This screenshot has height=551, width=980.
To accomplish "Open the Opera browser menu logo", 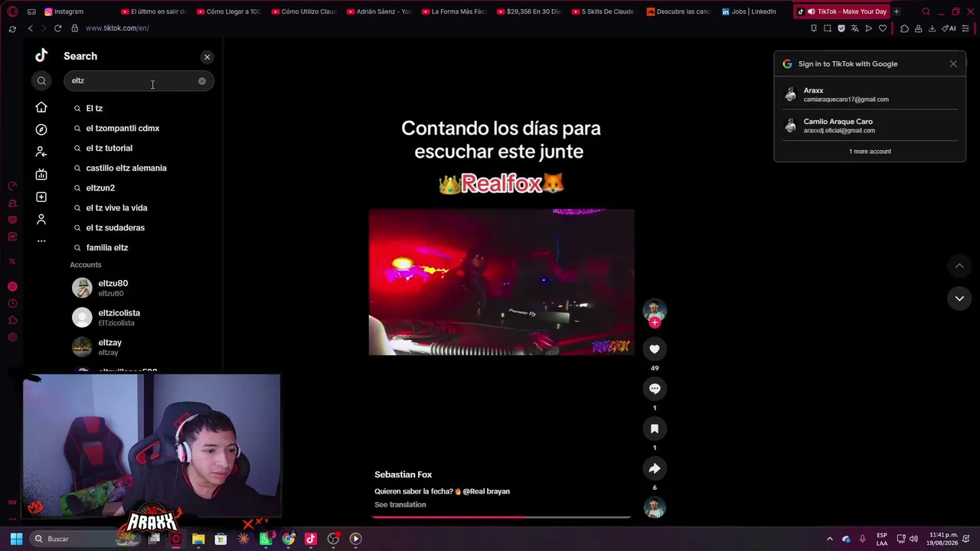I will [x=12, y=11].
